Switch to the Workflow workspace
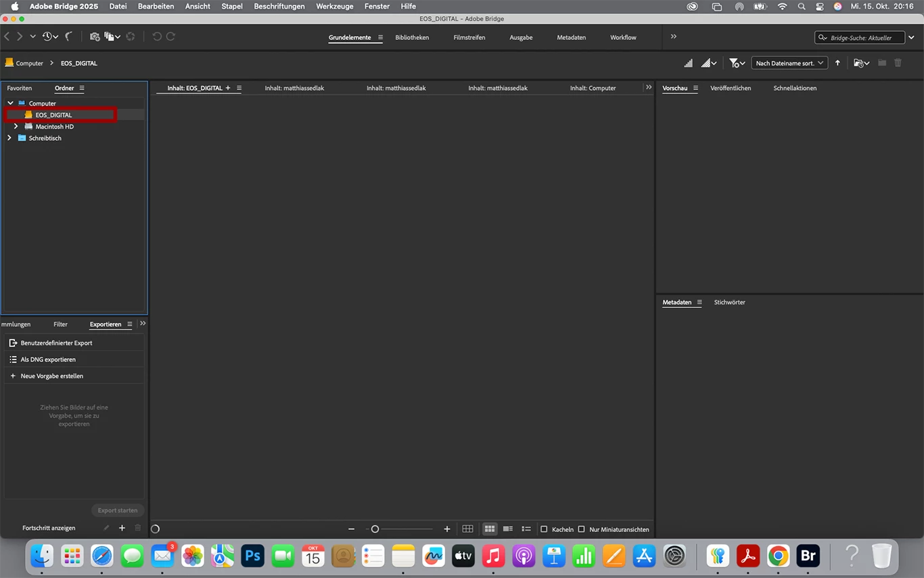Image resolution: width=924 pixels, height=578 pixels. pos(623,37)
